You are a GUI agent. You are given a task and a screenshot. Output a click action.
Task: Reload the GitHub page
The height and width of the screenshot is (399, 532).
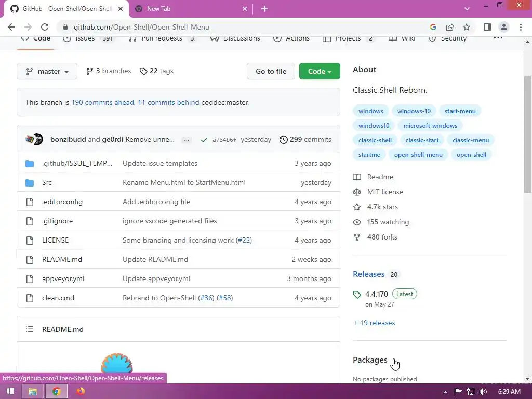[x=45, y=27]
